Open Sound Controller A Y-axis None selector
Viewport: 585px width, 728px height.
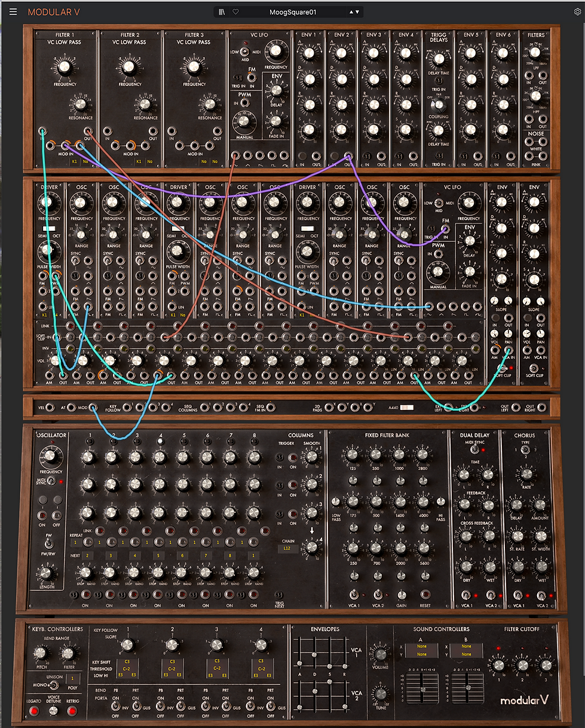point(422,654)
